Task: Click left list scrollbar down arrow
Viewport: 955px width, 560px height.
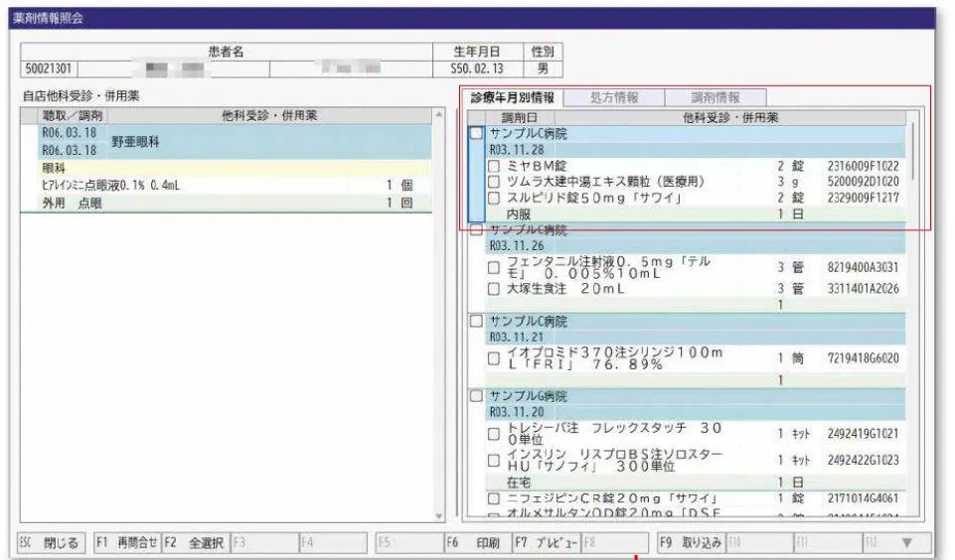Action: point(438,516)
